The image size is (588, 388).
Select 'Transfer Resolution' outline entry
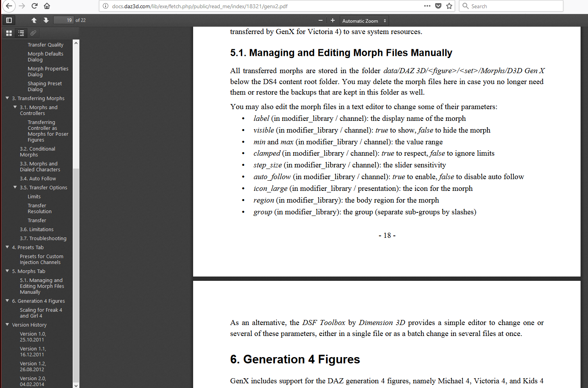39,208
